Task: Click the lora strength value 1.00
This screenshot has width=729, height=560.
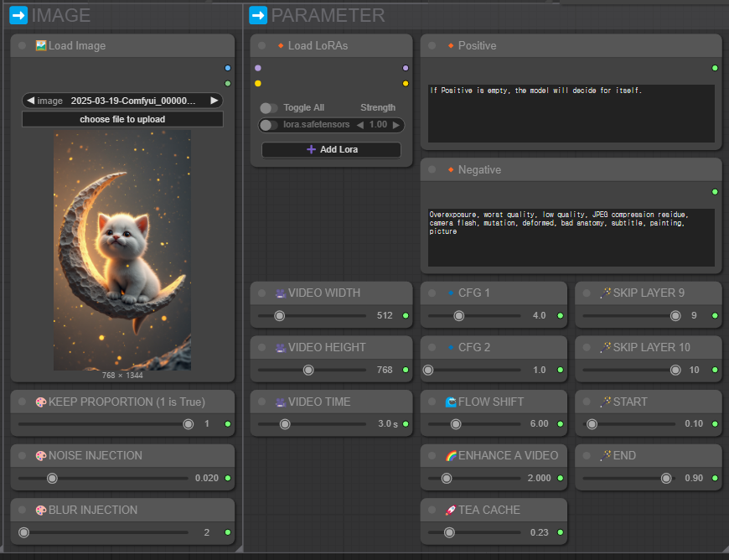Action: (x=378, y=125)
